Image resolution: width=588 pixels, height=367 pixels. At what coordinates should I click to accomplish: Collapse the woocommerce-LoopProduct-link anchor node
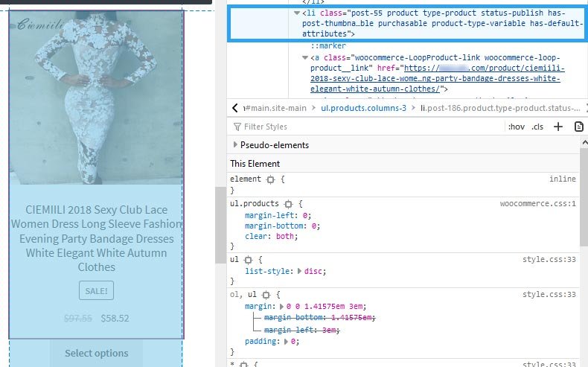click(305, 58)
